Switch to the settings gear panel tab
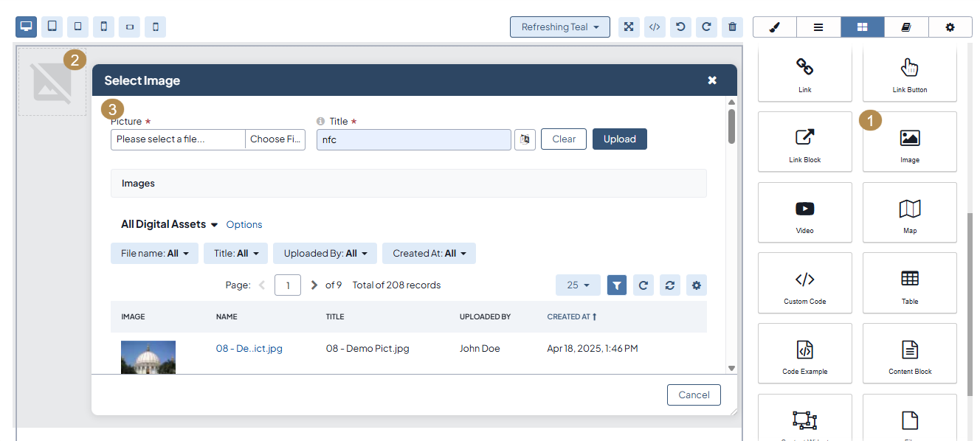980x441 pixels. click(x=950, y=27)
